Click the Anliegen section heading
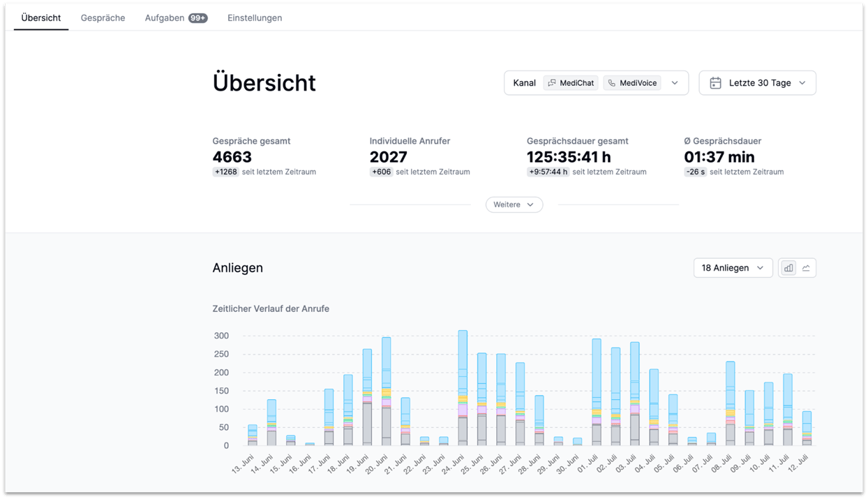The width and height of the screenshot is (868, 499). point(238,268)
